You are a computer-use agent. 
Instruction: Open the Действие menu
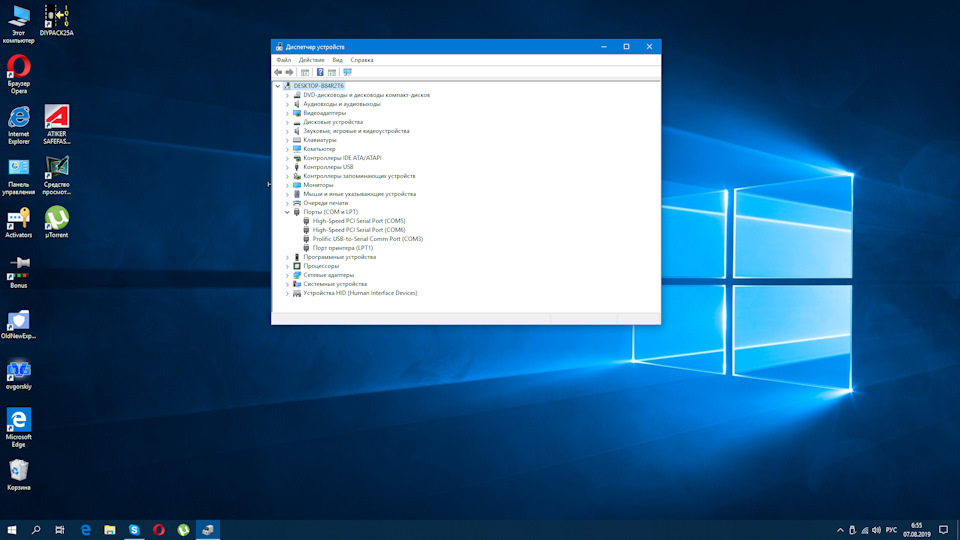pos(311,60)
